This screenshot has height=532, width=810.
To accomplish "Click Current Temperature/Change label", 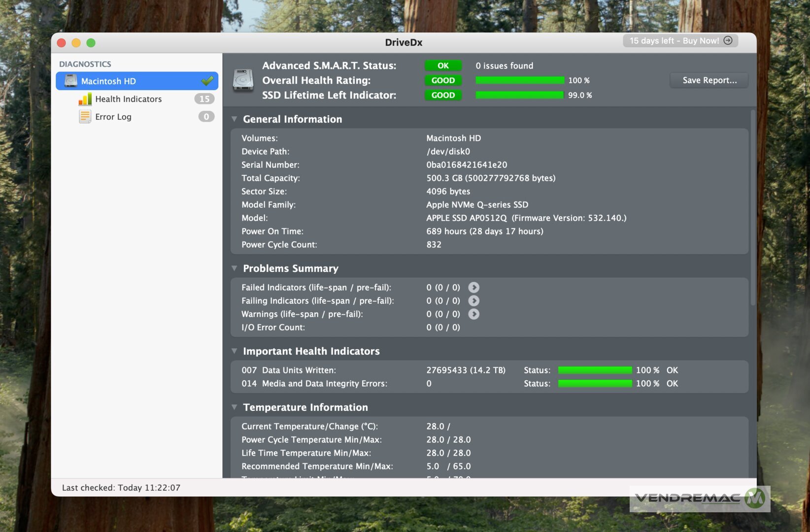I will [309, 426].
